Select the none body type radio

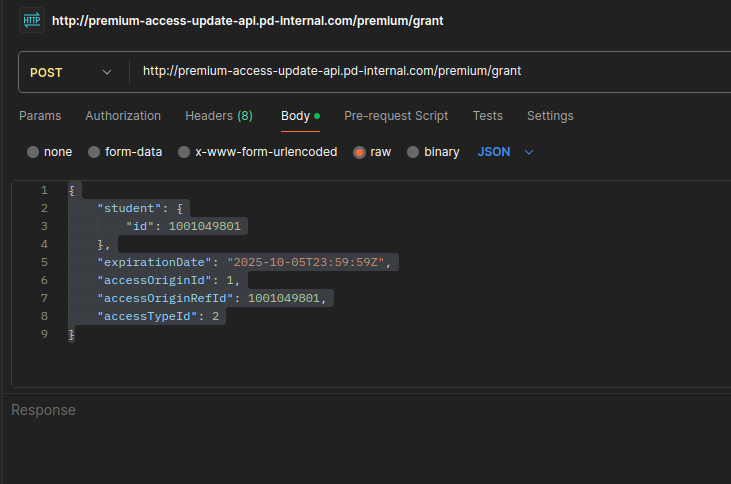click(x=33, y=153)
